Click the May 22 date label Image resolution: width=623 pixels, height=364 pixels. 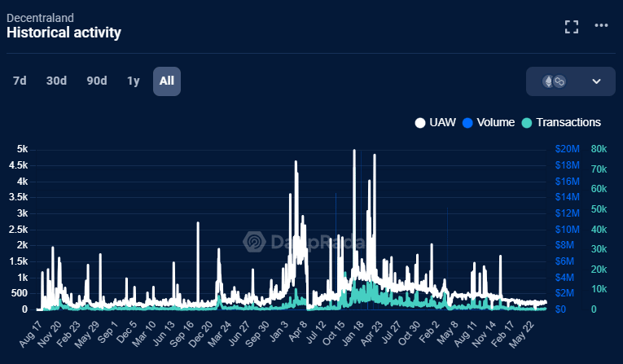point(521,334)
